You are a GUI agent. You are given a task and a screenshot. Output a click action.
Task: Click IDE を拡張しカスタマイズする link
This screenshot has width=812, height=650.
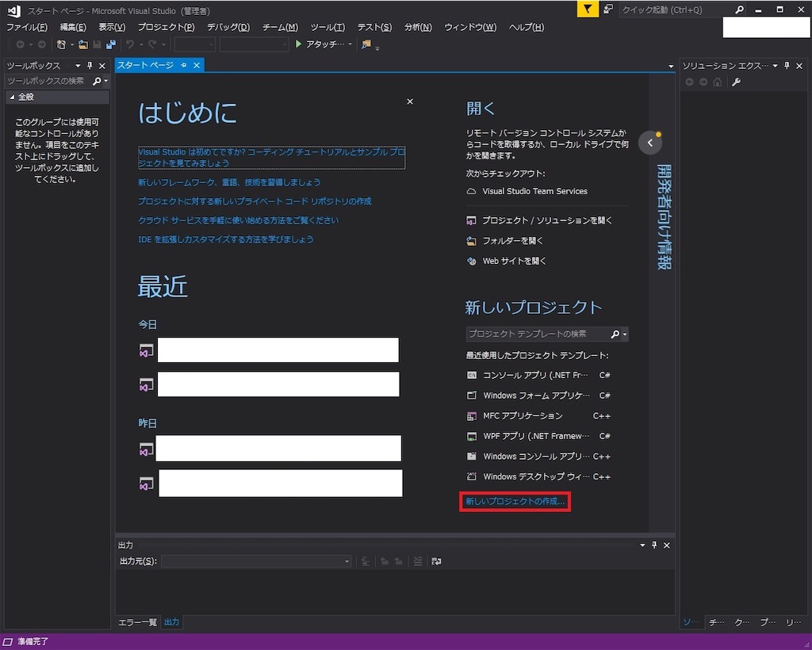226,239
